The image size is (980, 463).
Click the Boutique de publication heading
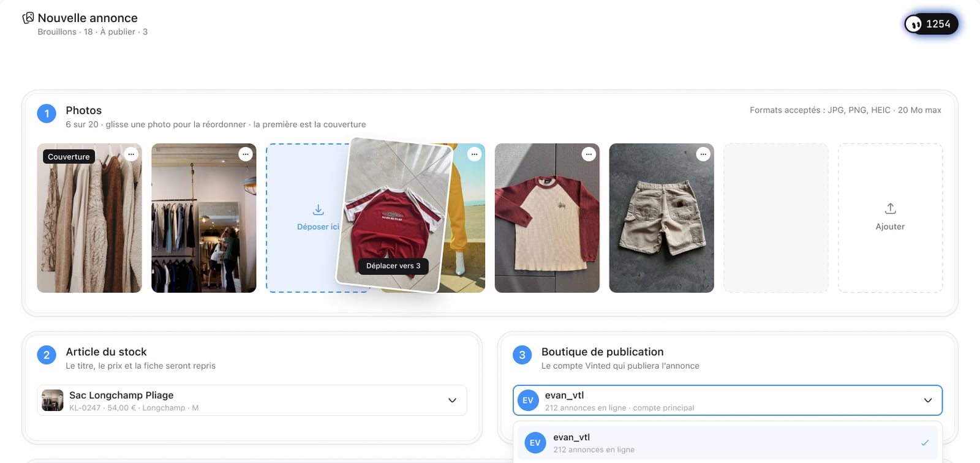(x=602, y=352)
